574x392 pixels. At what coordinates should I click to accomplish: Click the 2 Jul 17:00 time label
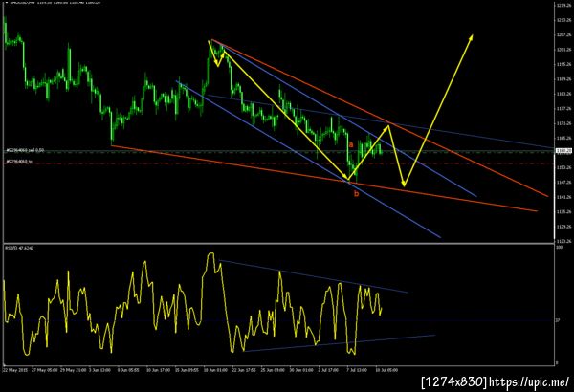point(328,370)
